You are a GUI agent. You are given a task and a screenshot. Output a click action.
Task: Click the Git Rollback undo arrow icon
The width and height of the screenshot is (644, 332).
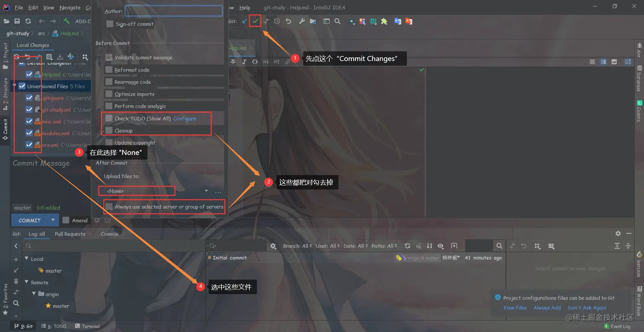pos(288,21)
